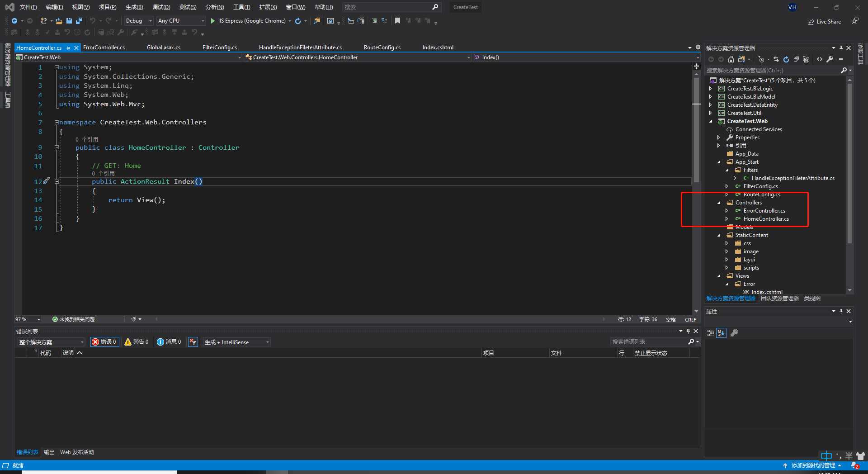Click the Collapse All icon in Solution Explorer
Screen dimensions: 868x474
tap(796, 59)
